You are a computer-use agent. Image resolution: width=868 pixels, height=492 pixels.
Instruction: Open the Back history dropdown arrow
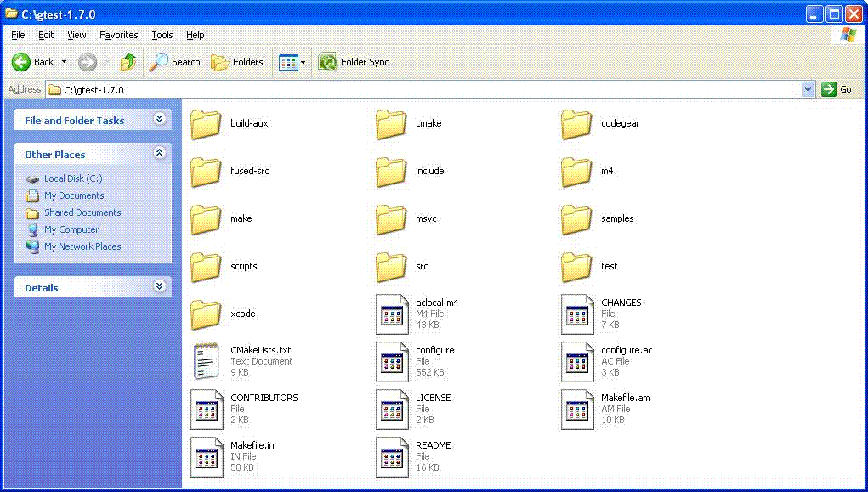[65, 62]
